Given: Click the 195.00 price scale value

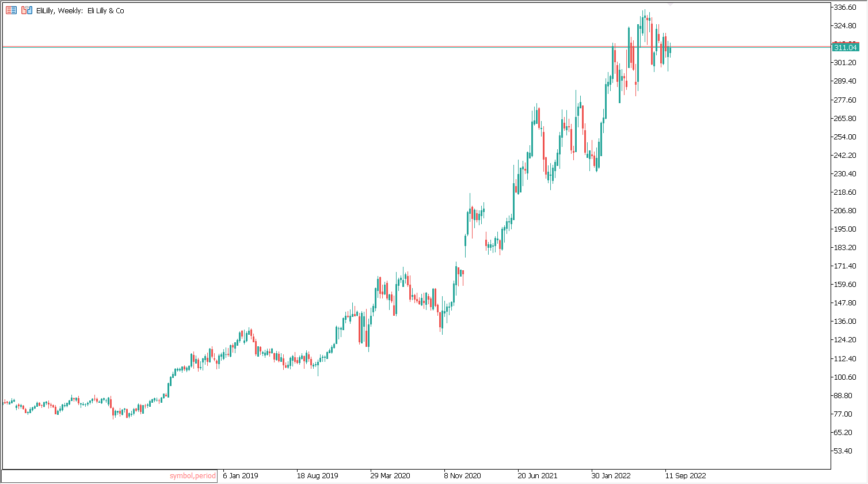Looking at the screenshot, I should pyautogui.click(x=846, y=229).
